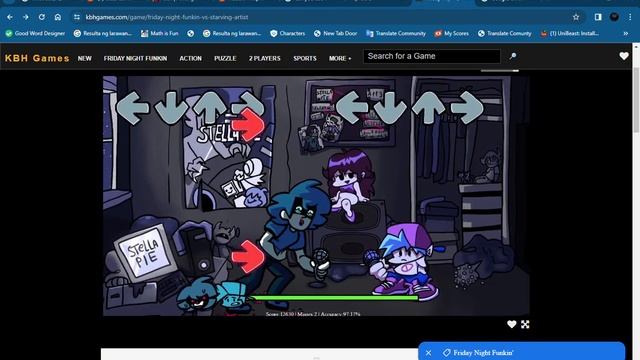
Task: Expand the MORE dropdown menu
Action: [340, 58]
